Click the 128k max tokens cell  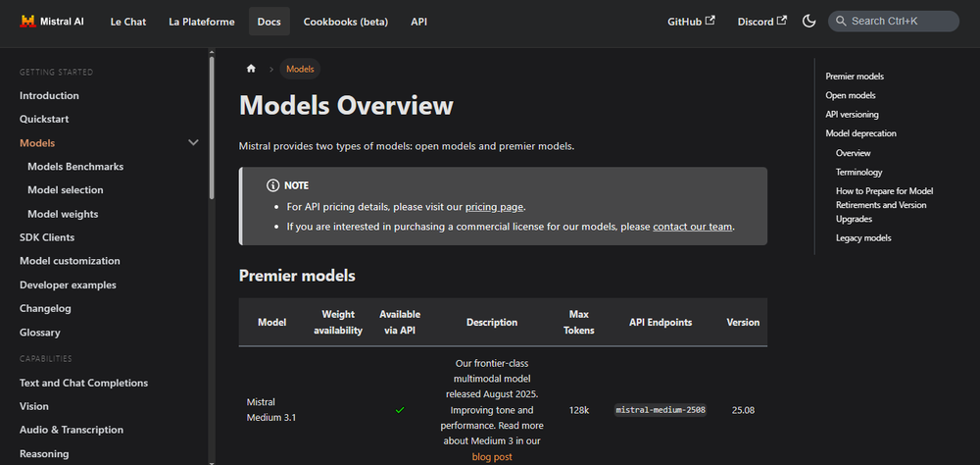pyautogui.click(x=578, y=410)
